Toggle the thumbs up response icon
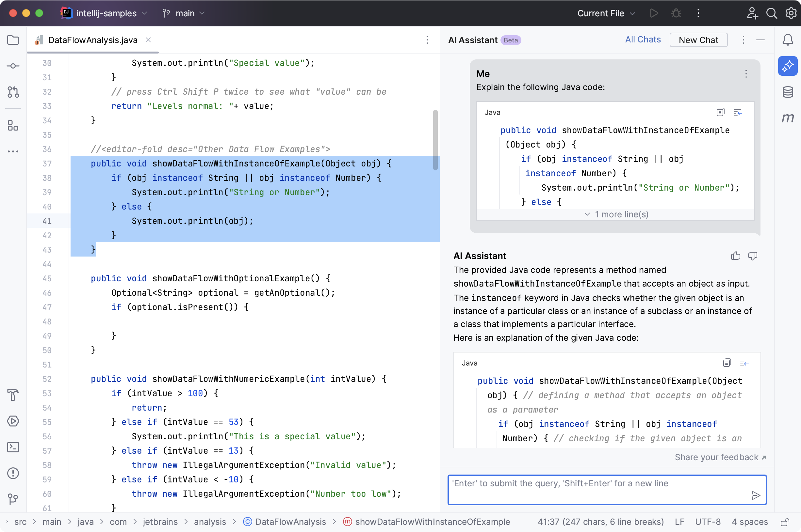This screenshot has height=532, width=801. coord(736,255)
